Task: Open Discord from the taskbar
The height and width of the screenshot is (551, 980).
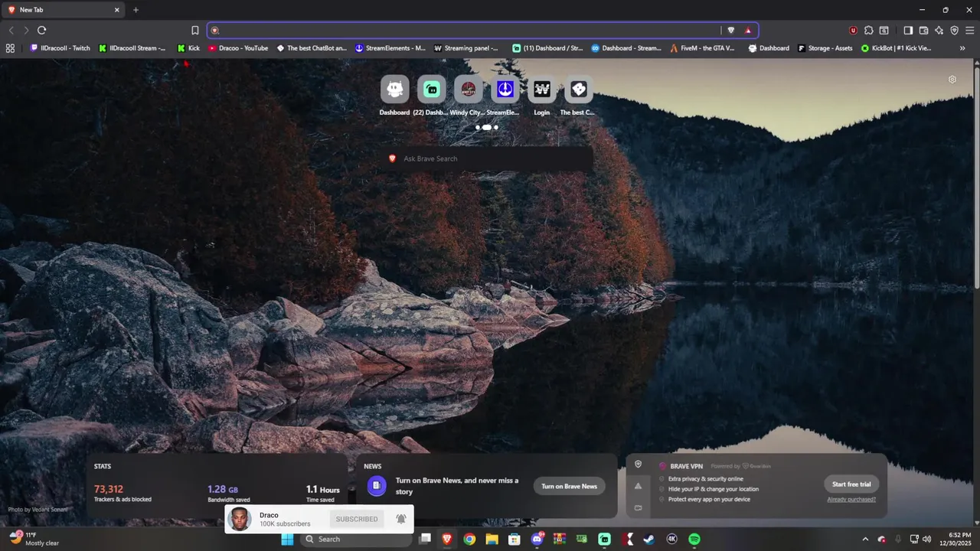Action: [537, 539]
